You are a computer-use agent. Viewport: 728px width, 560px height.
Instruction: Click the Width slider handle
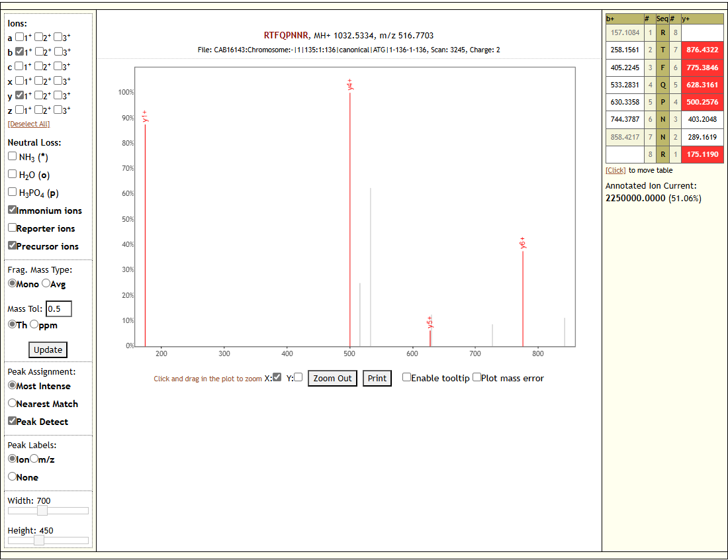(42, 510)
